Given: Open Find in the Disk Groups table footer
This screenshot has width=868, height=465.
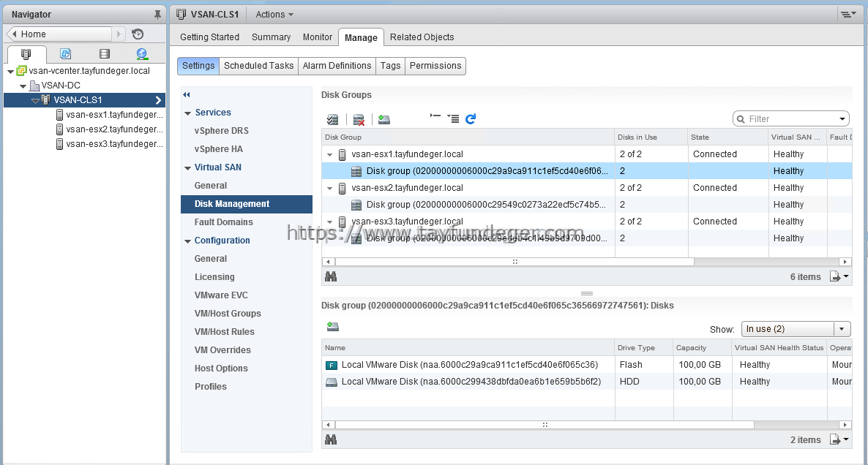Looking at the screenshot, I should pyautogui.click(x=331, y=276).
